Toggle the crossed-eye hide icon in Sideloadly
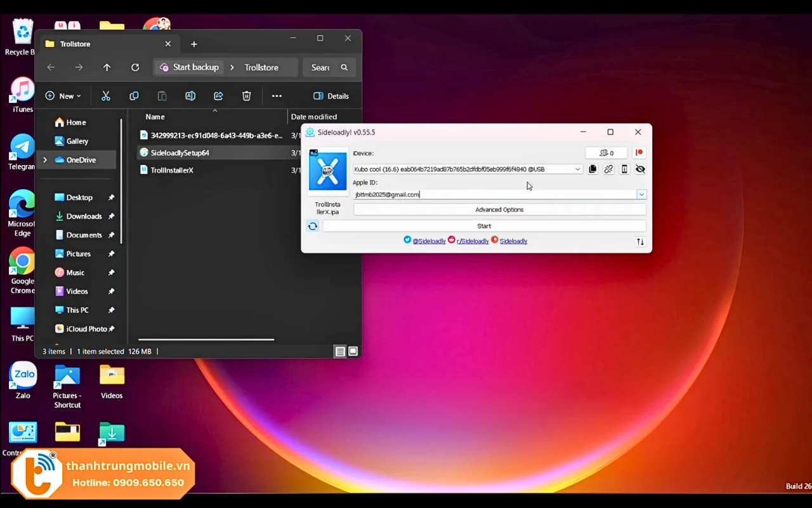This screenshot has height=508, width=812. (640, 170)
